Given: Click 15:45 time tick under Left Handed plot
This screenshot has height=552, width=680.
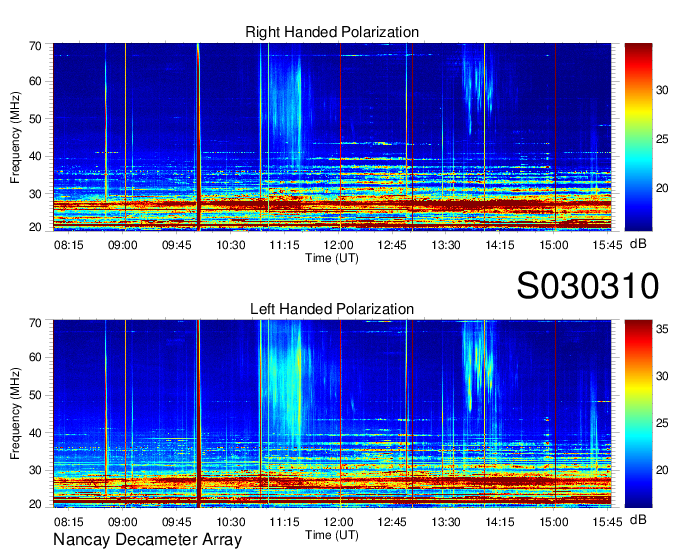Looking at the screenshot, I should pos(608,522).
